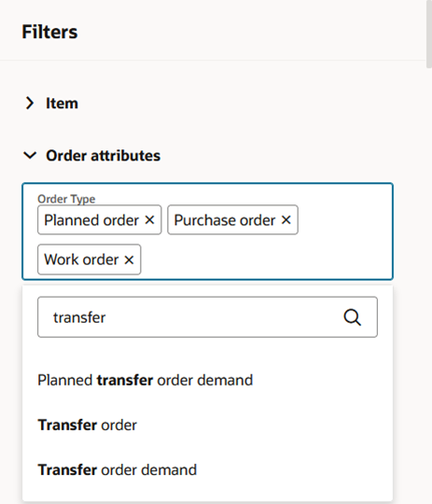
Task: Select the Purchase order chip text
Action: point(225,220)
